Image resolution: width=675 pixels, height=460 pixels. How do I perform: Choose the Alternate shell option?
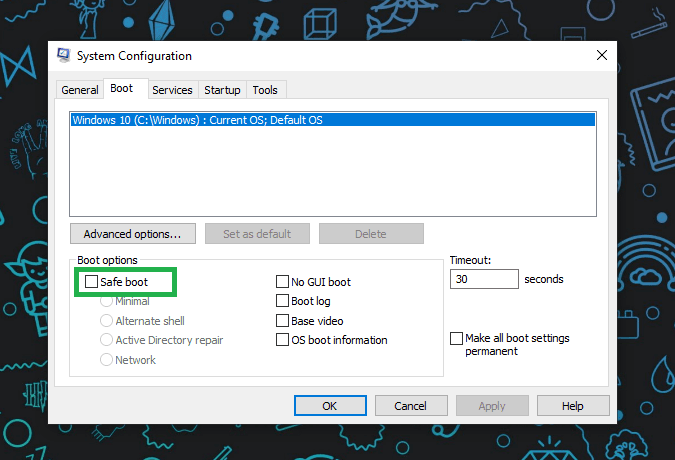106,321
